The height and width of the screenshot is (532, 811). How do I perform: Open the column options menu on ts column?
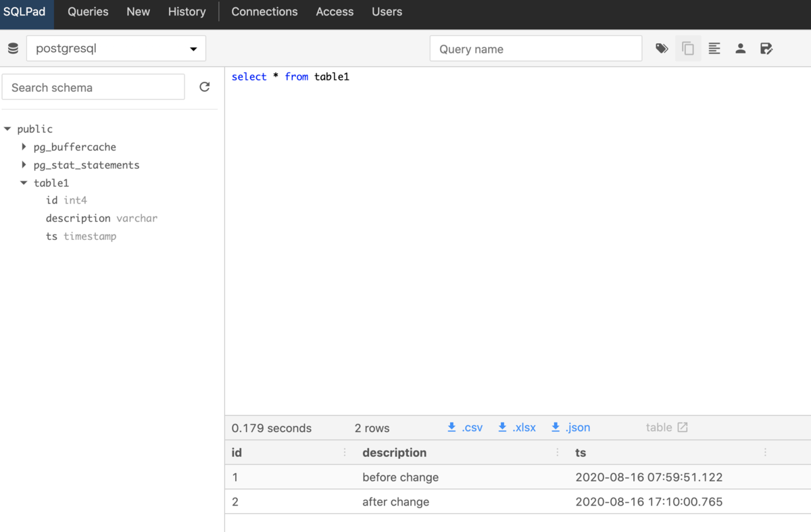765,452
